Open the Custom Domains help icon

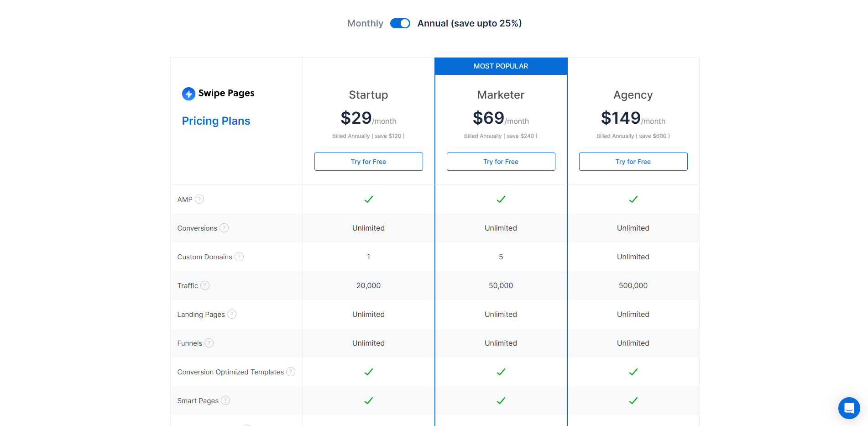[239, 257]
